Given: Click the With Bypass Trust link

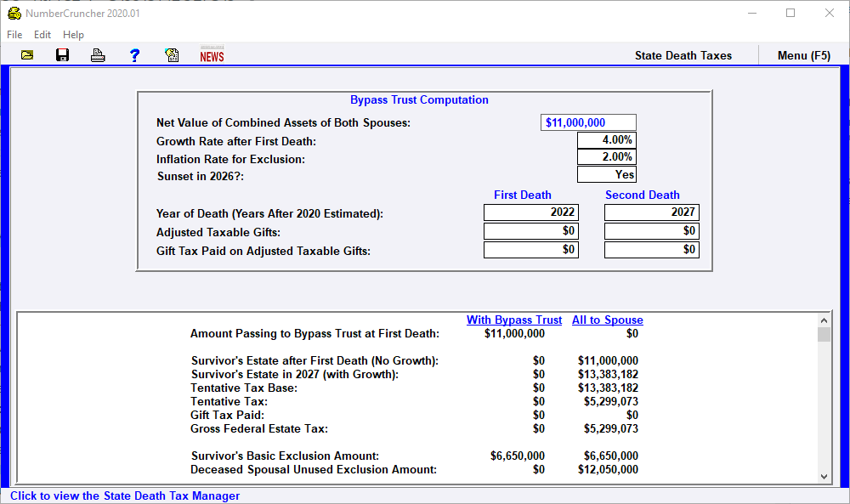Looking at the screenshot, I should (514, 320).
